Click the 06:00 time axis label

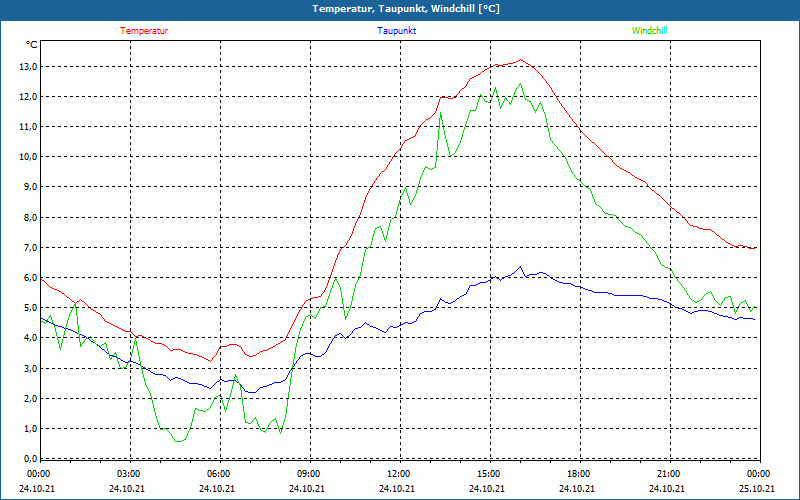point(219,474)
